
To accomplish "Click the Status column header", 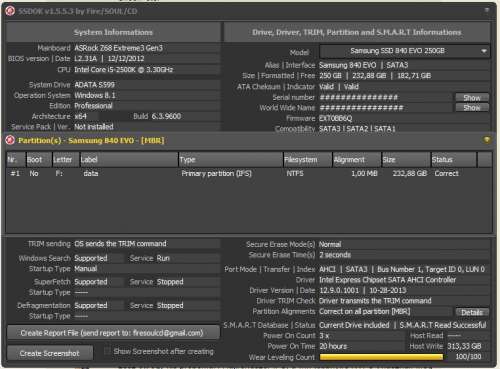I will coord(454,160).
